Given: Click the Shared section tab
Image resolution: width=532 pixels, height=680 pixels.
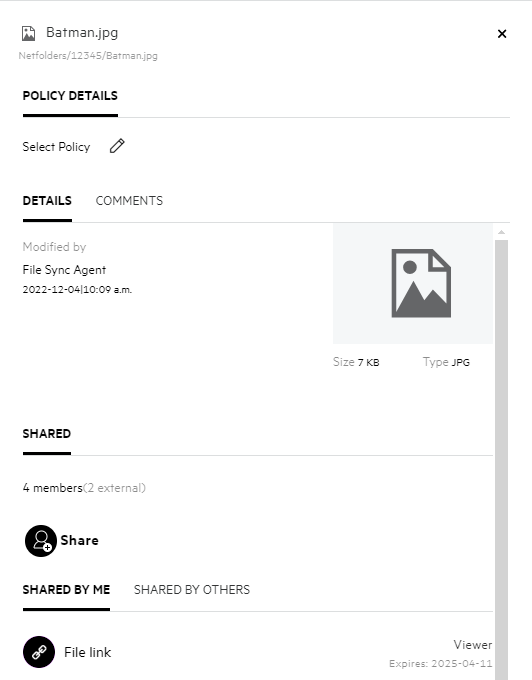Looking at the screenshot, I should click(47, 434).
